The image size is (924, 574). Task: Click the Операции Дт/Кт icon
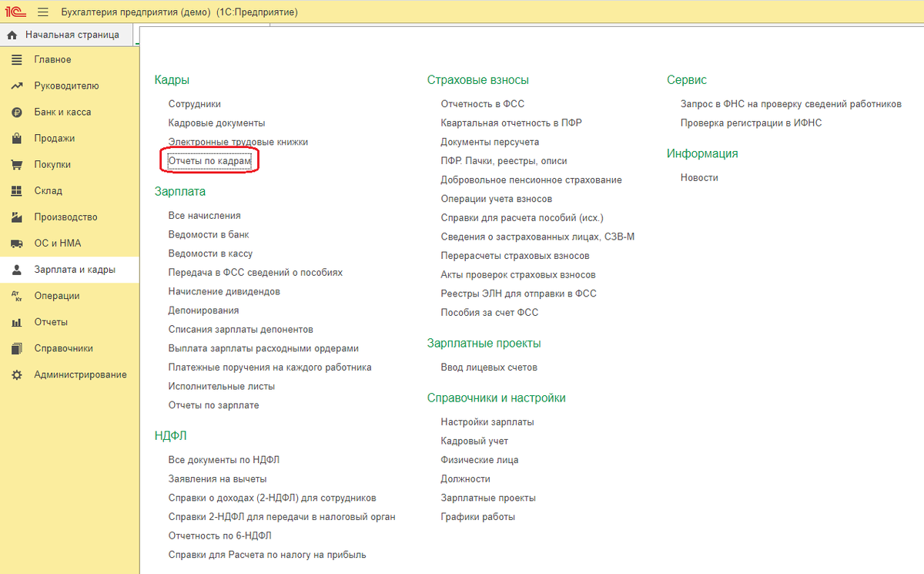pyautogui.click(x=17, y=296)
